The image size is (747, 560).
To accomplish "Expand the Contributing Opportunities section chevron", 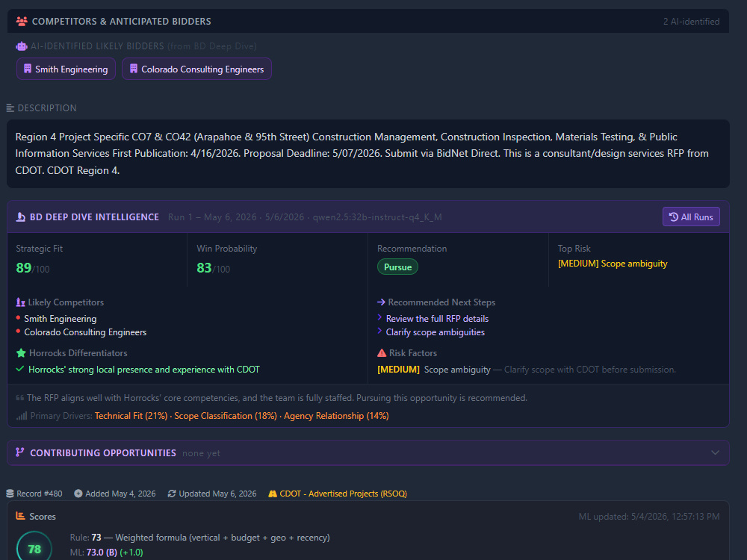I will [715, 453].
